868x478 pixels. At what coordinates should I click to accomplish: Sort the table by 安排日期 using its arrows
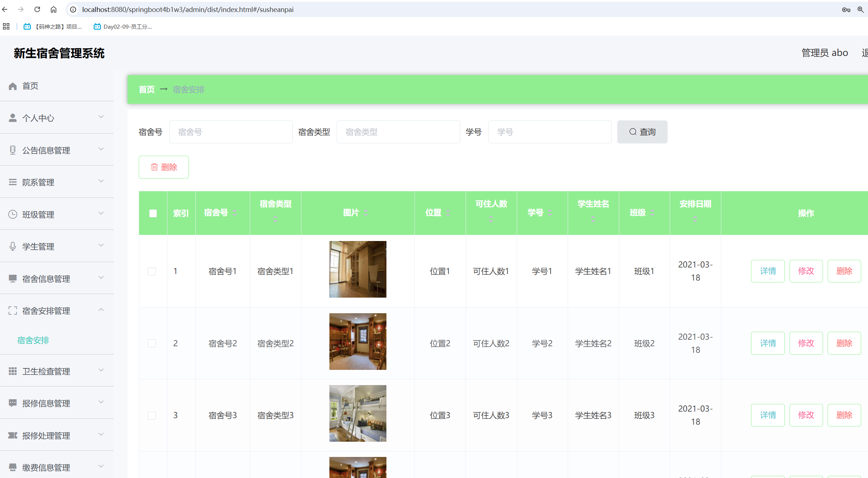click(x=695, y=218)
